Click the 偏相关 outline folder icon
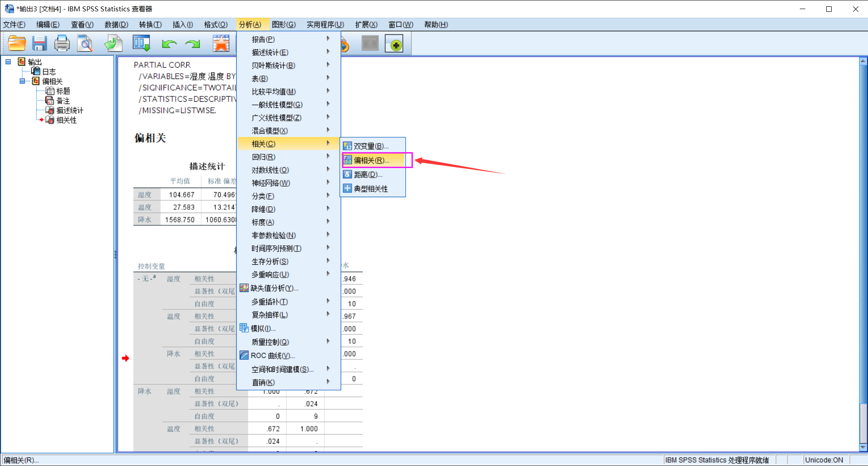This screenshot has width=868, height=466. coord(36,81)
